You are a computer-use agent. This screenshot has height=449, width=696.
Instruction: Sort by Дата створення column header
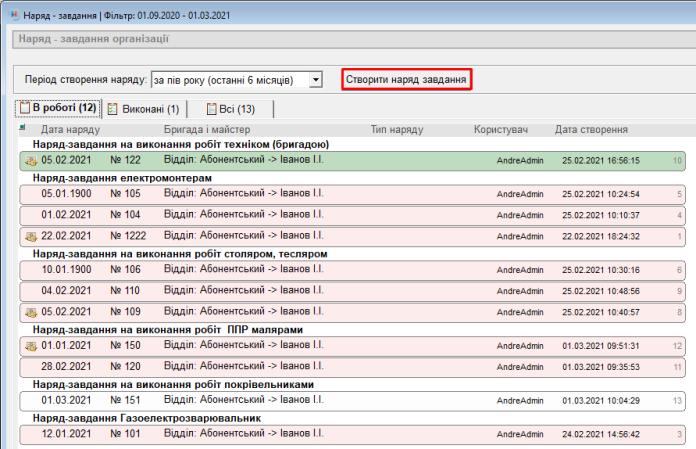pyautogui.click(x=591, y=130)
